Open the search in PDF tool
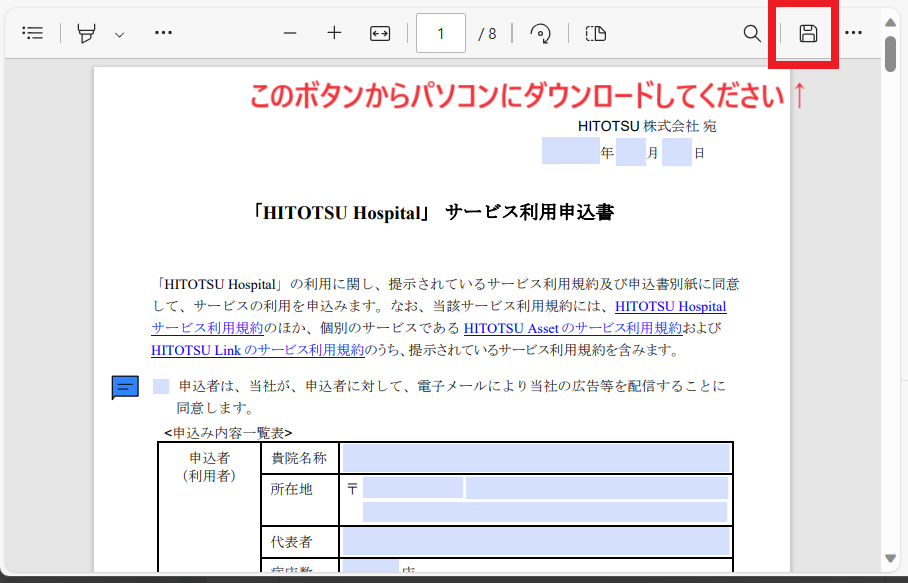The height and width of the screenshot is (583, 908). (x=752, y=33)
